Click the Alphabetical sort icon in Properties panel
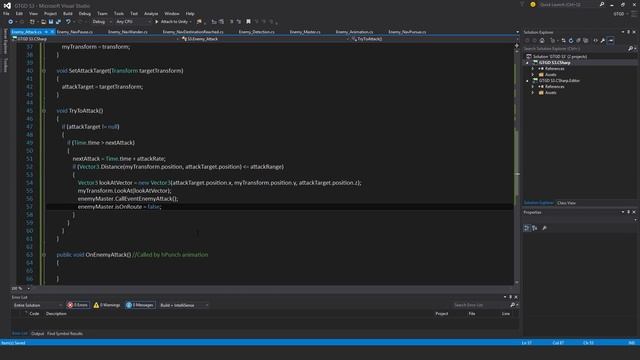640x360 pixels. click(x=535, y=228)
